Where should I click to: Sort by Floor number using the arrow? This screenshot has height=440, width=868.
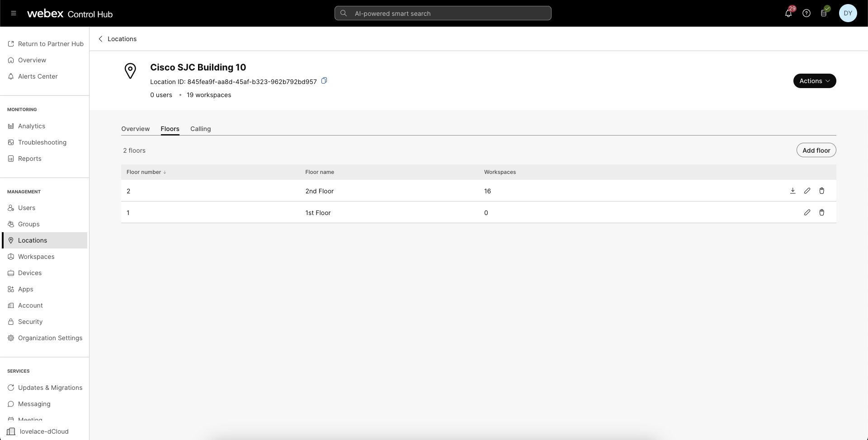[x=165, y=172]
